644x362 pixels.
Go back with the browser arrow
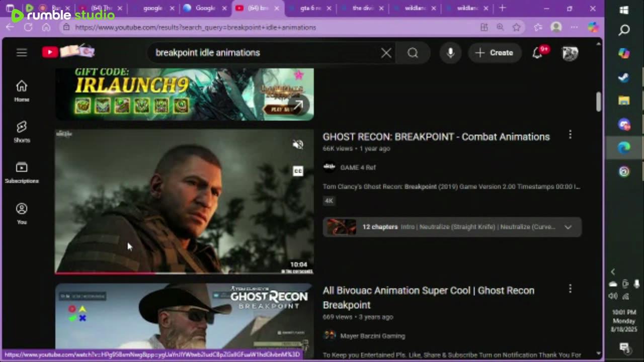click(10, 27)
